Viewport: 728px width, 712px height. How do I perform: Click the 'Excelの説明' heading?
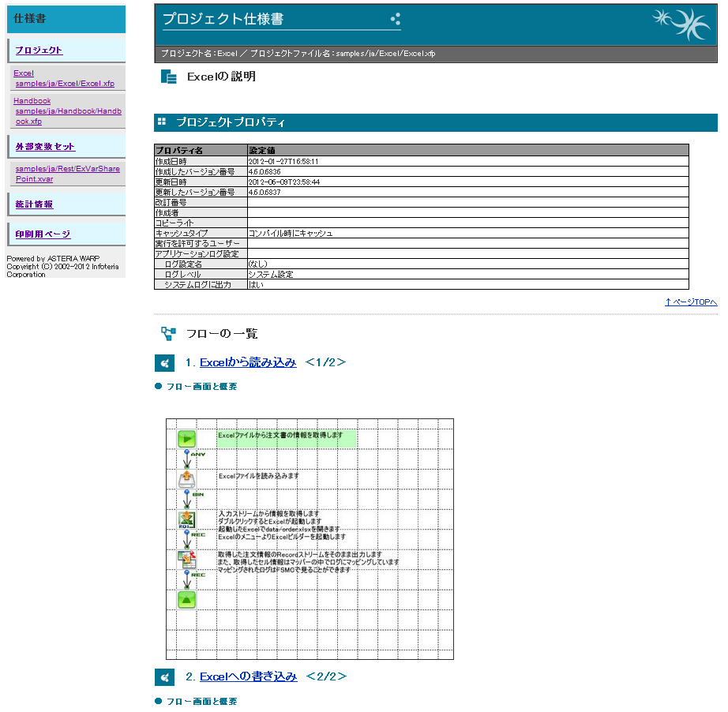coord(221,77)
